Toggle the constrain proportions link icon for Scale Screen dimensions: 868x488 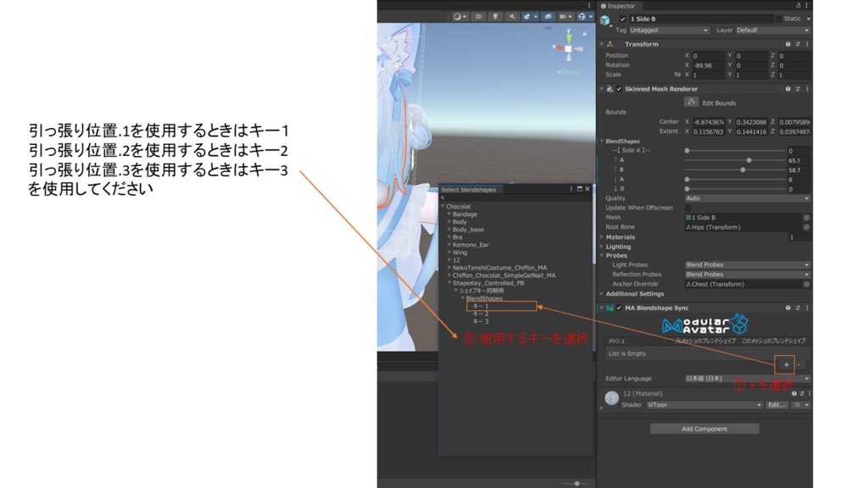pyautogui.click(x=677, y=75)
